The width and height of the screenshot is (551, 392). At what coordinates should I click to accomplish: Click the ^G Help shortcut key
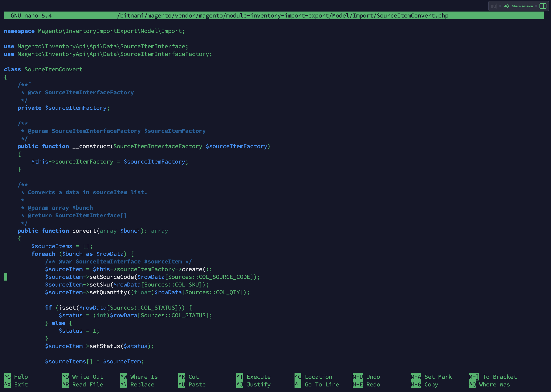click(7, 377)
